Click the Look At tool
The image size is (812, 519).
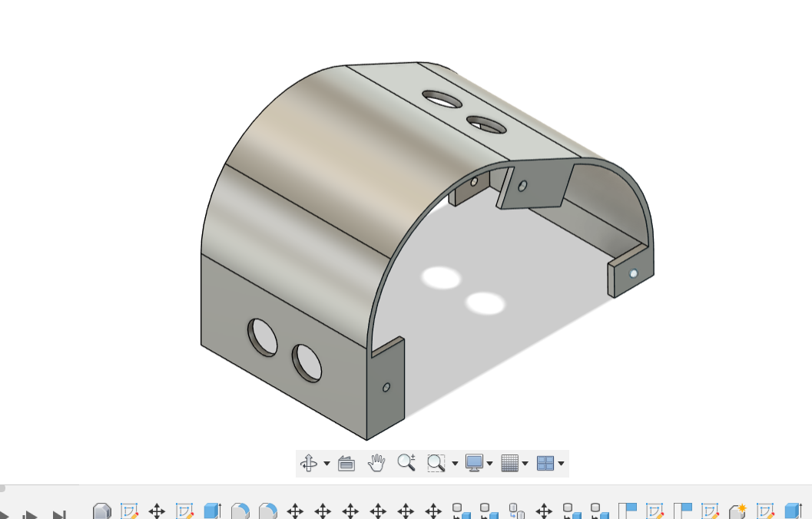pos(346,463)
